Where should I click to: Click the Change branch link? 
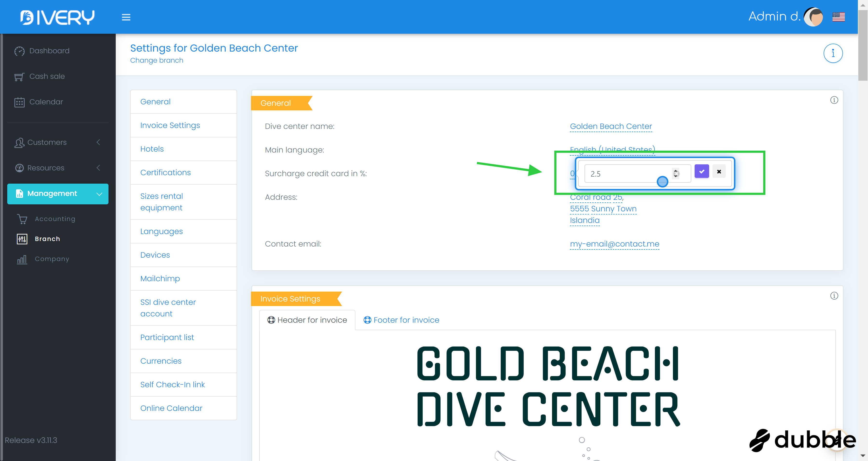point(157,60)
